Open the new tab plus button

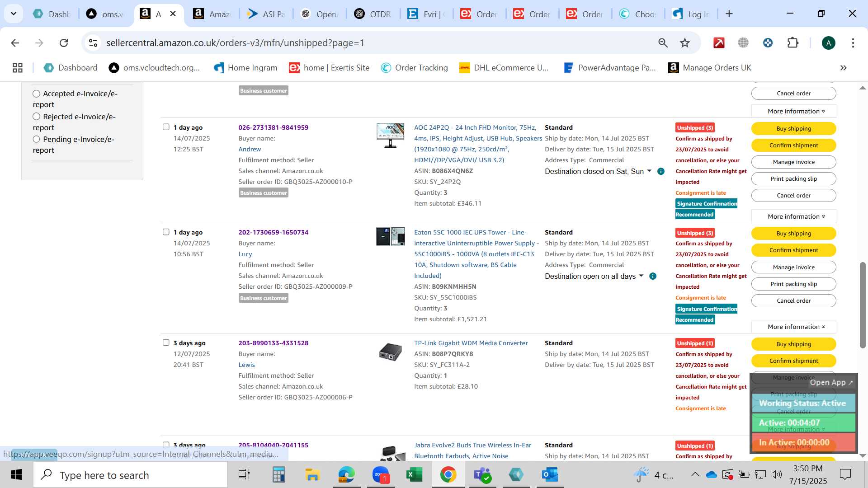[x=729, y=14]
